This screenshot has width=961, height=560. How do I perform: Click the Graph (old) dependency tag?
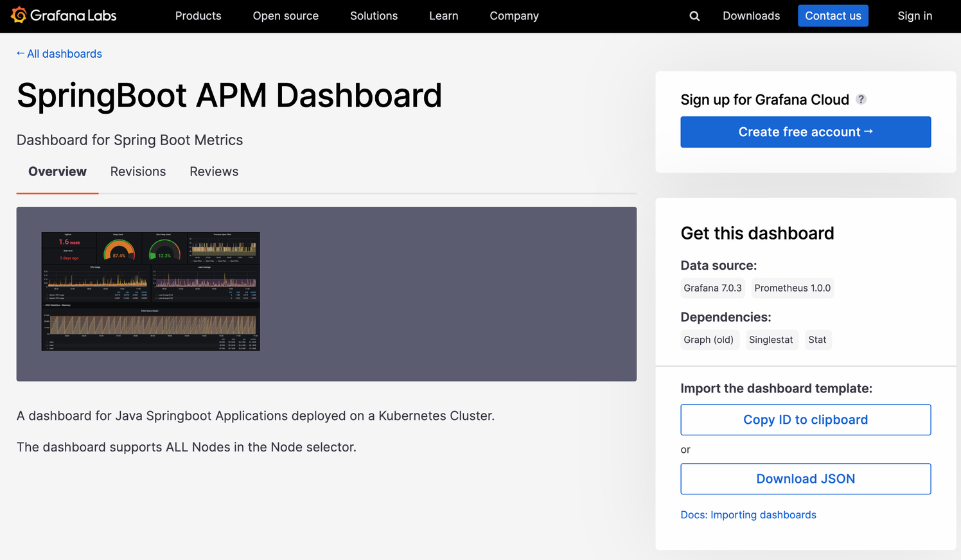point(709,340)
